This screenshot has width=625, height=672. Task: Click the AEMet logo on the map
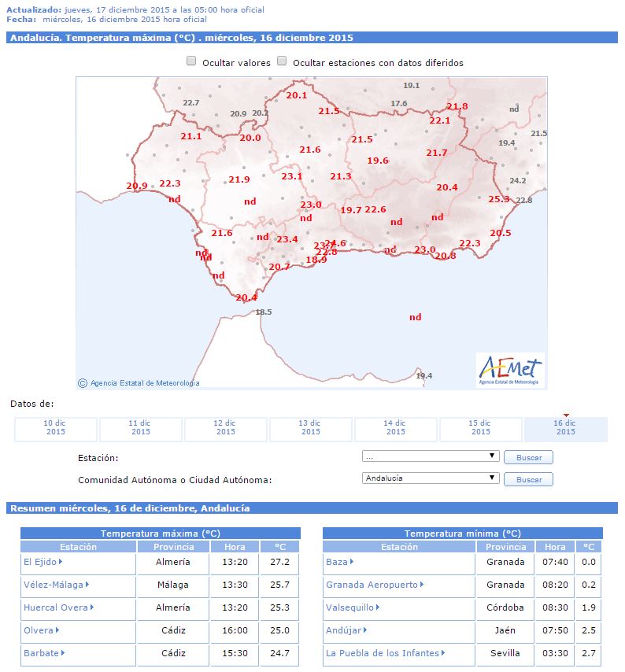511,370
